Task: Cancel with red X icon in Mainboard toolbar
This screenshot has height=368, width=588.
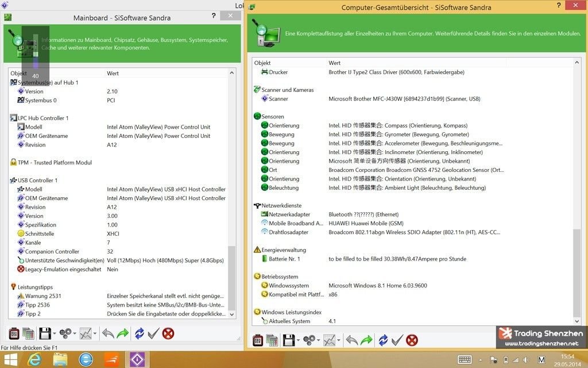Action: coord(168,333)
